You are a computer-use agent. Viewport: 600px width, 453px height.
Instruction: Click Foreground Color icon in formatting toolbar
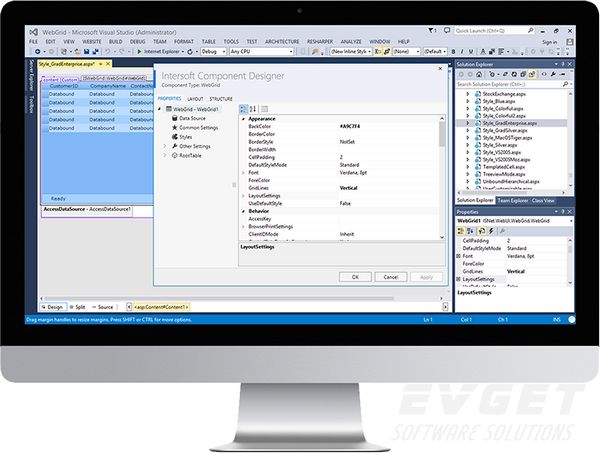tap(483, 51)
